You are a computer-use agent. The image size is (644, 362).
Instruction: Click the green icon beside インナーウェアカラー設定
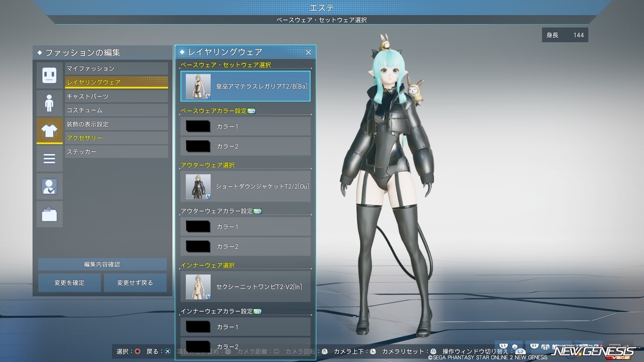(x=257, y=312)
